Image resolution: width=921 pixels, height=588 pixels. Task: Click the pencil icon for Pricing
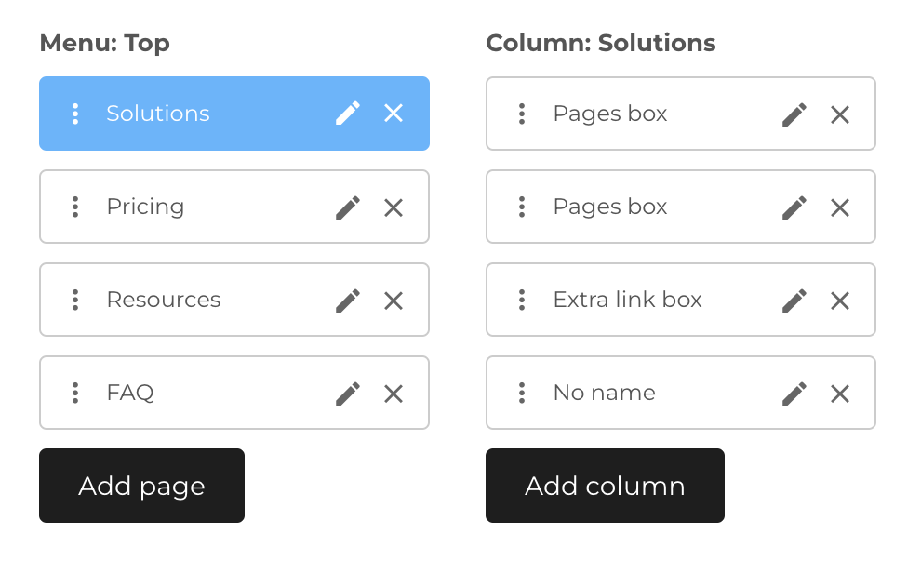pyautogui.click(x=347, y=207)
